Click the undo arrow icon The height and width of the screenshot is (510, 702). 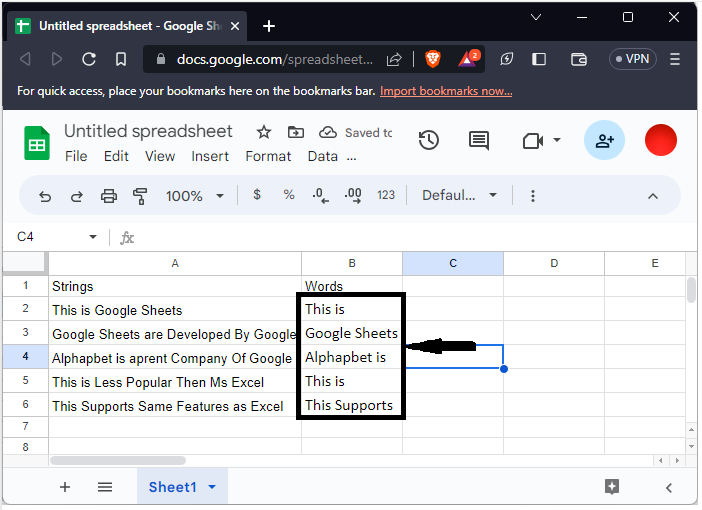(45, 196)
